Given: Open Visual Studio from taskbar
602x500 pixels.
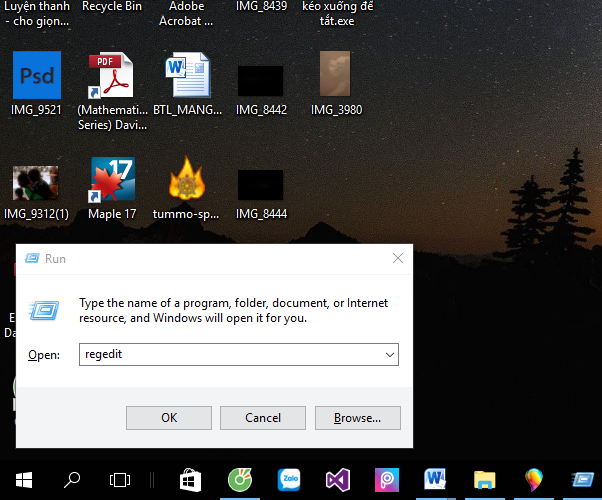Looking at the screenshot, I should tap(338, 480).
